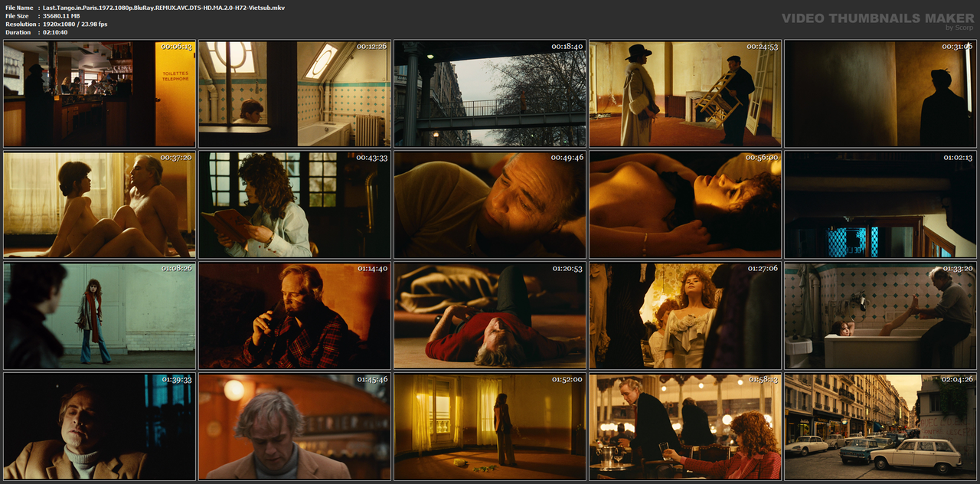Select the dark blue window thumbnail at 01:02:13

[x=880, y=204]
